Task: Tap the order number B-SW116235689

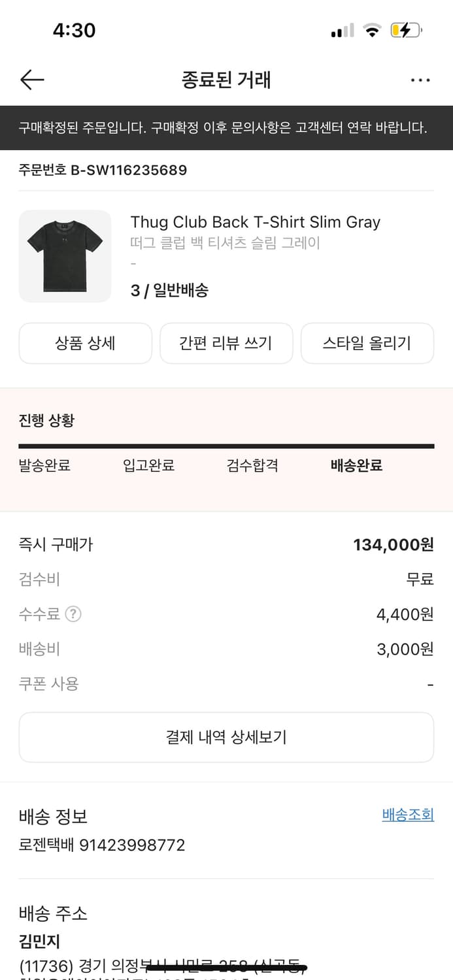Action: coord(129,171)
